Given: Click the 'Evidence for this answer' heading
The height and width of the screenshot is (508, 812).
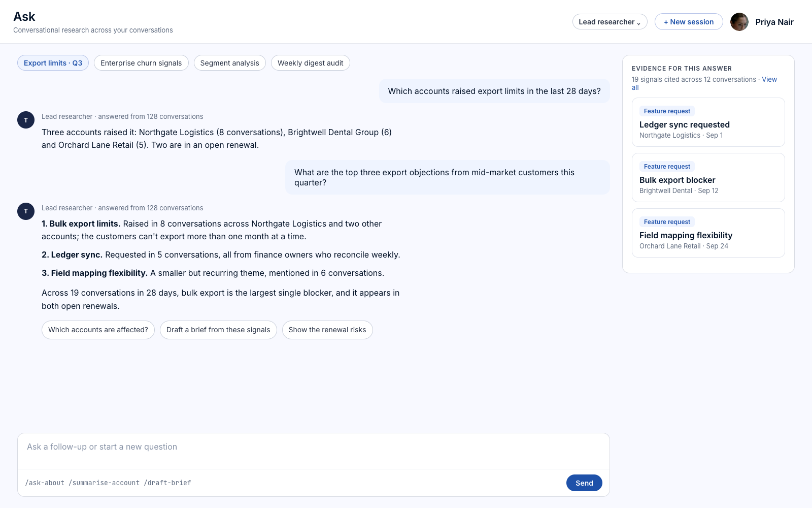Looking at the screenshot, I should coord(682,69).
